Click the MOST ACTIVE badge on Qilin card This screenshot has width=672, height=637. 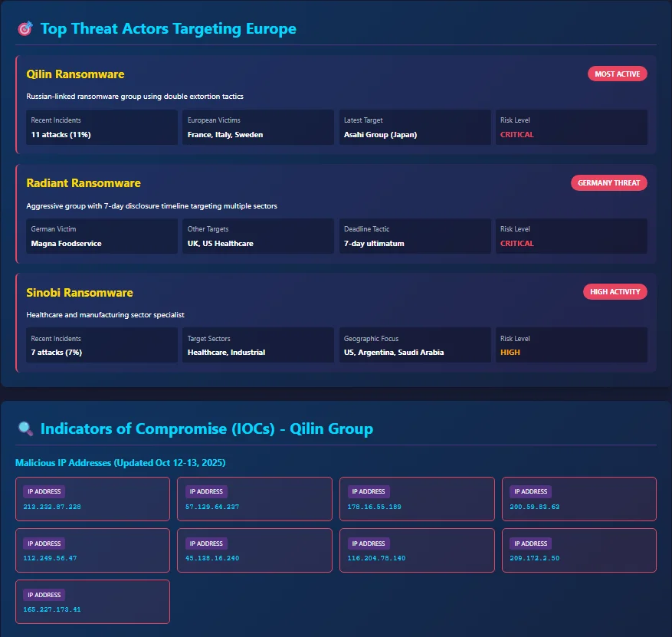pyautogui.click(x=617, y=74)
